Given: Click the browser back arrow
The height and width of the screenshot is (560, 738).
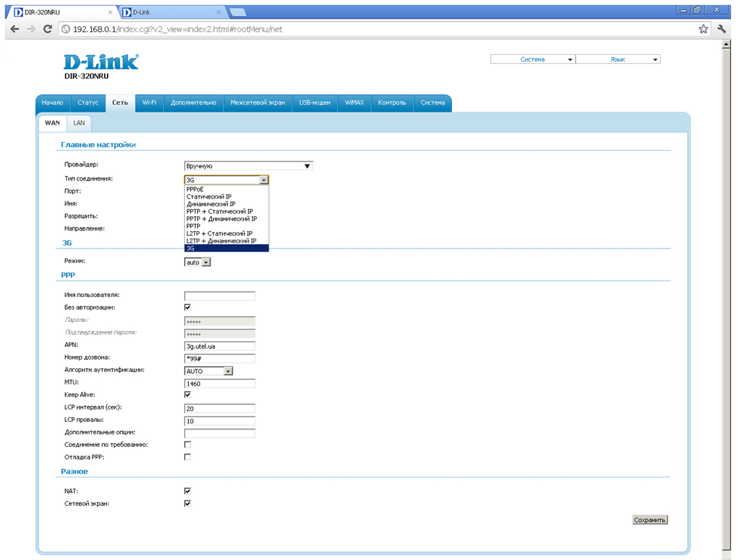Looking at the screenshot, I should pyautogui.click(x=14, y=29).
